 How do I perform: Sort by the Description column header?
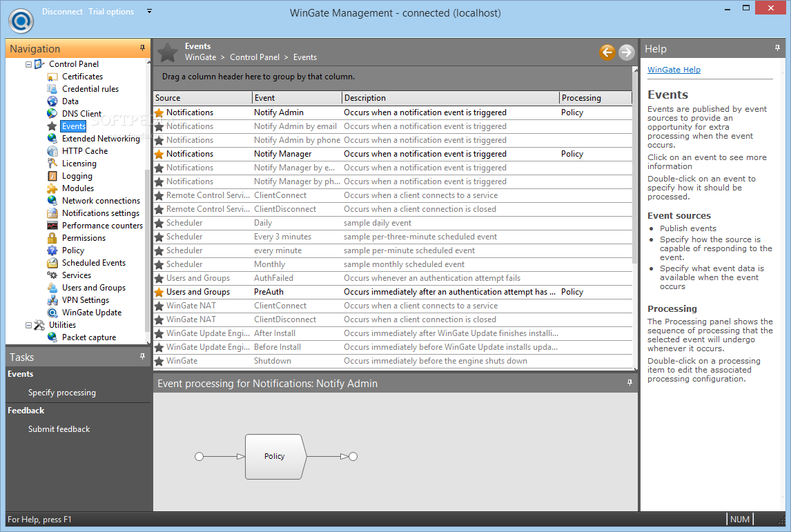click(x=451, y=98)
